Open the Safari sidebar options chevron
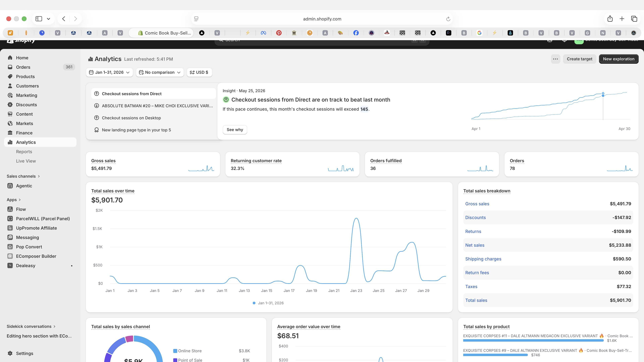 point(48,19)
